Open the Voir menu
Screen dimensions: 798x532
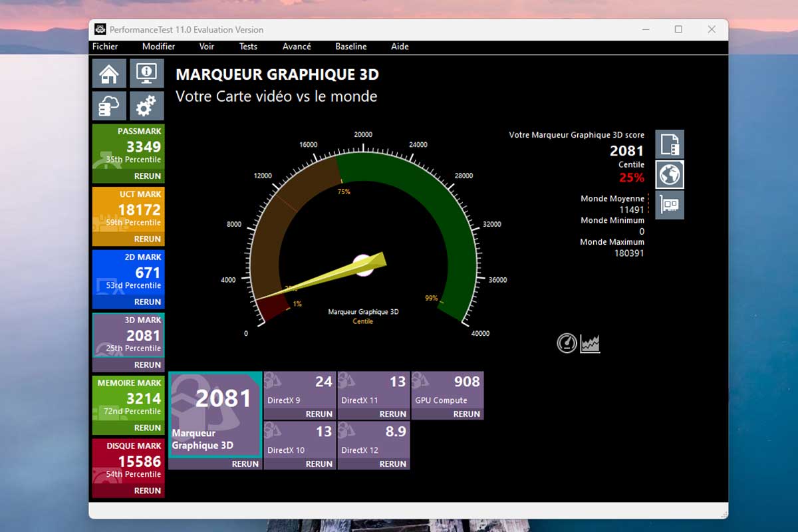[x=207, y=47]
